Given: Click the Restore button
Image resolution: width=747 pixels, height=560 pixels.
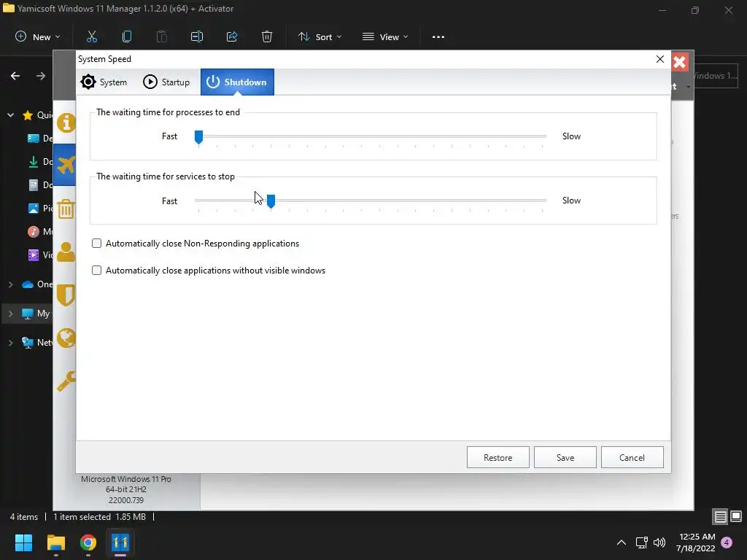Looking at the screenshot, I should (498, 457).
